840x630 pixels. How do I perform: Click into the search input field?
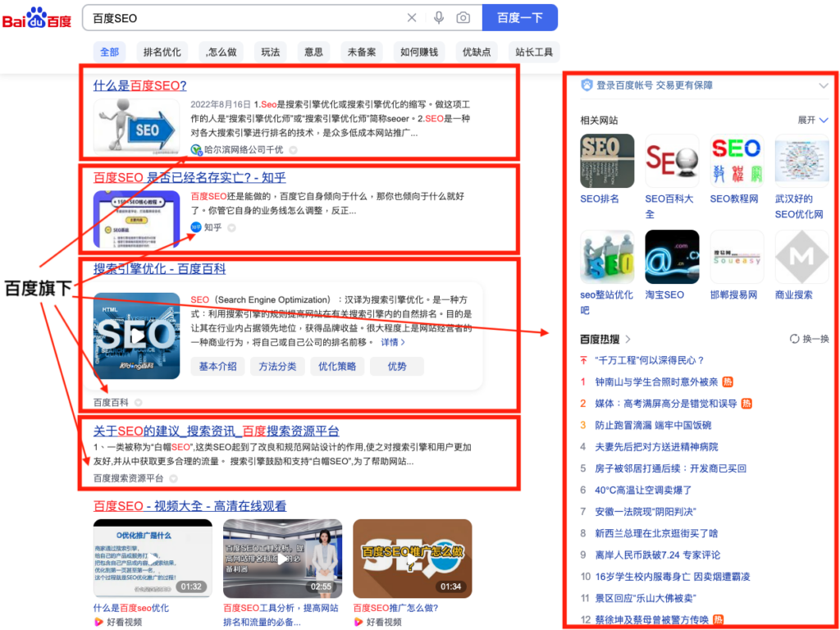[246, 18]
